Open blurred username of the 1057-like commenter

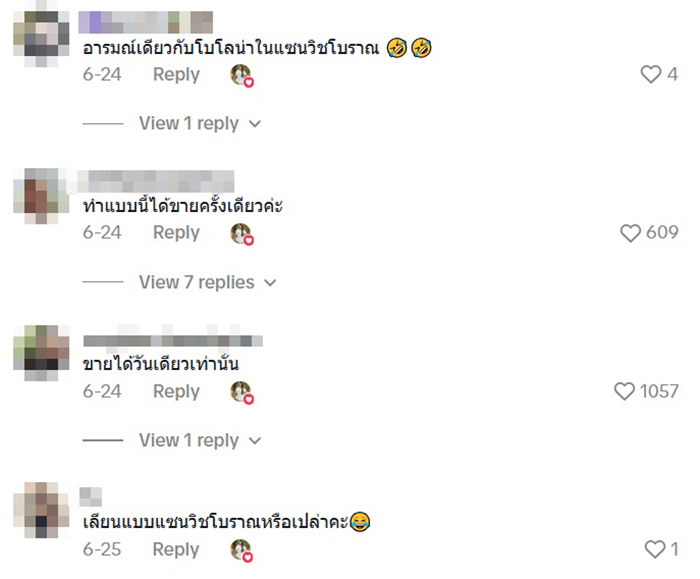(x=173, y=340)
